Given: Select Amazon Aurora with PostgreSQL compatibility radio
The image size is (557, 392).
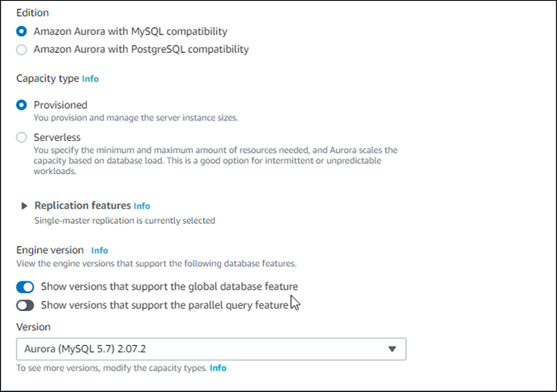Looking at the screenshot, I should (22, 50).
